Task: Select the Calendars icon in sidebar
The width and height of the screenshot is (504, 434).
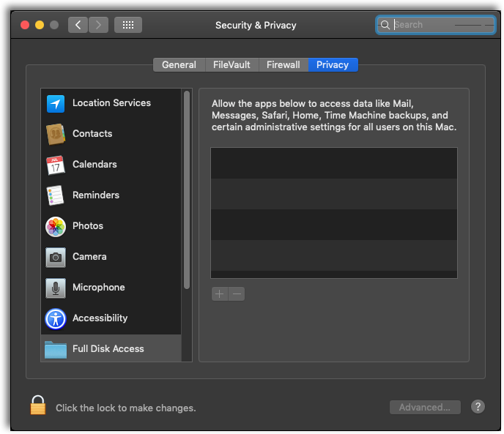Action: [56, 165]
